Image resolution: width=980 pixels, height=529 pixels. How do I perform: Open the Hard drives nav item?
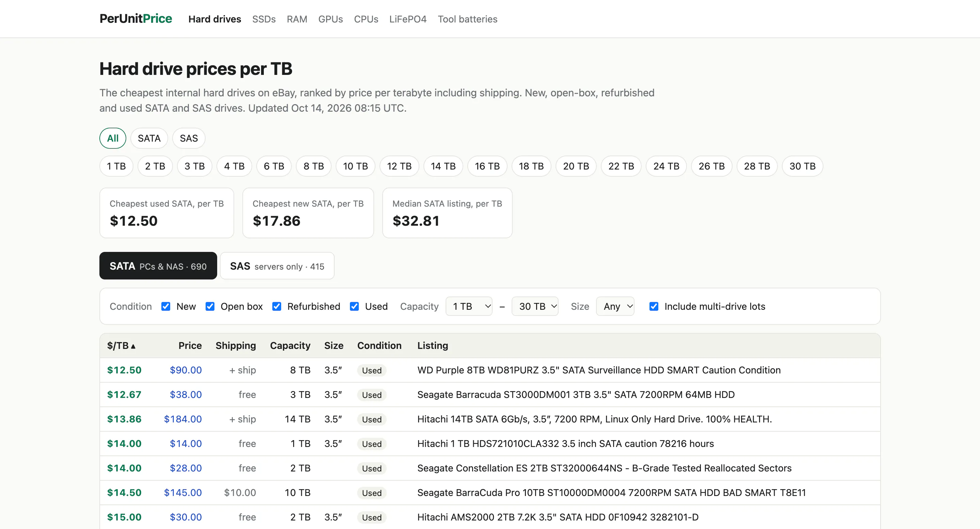point(214,19)
